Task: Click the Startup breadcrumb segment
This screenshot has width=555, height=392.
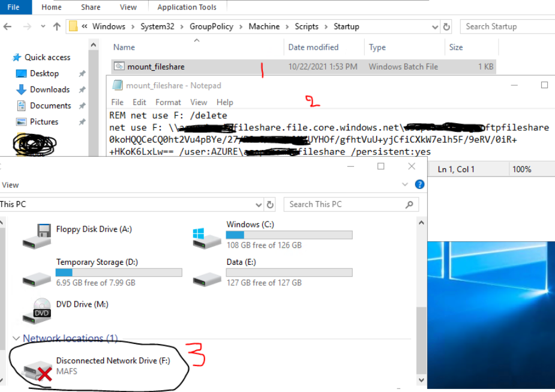Action: click(x=346, y=26)
